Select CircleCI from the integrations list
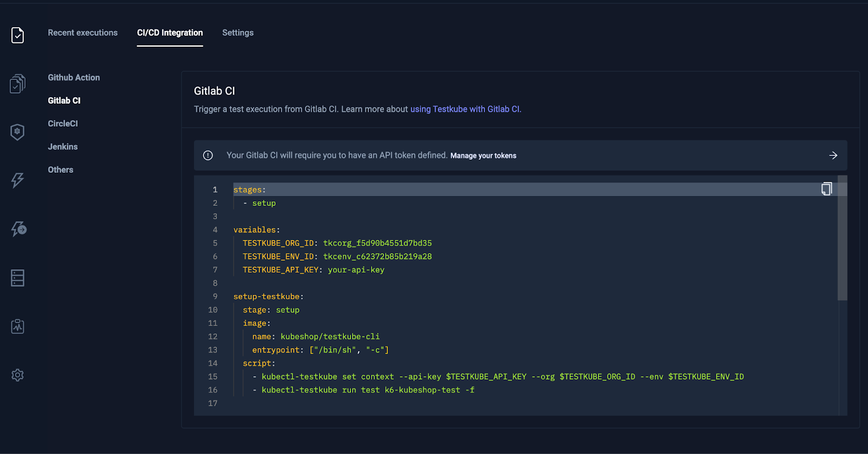The image size is (868, 454). click(x=63, y=124)
